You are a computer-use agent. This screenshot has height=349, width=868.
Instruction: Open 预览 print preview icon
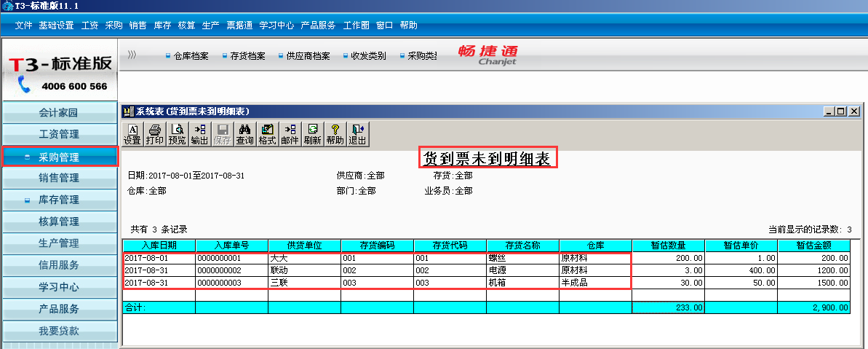point(177,135)
